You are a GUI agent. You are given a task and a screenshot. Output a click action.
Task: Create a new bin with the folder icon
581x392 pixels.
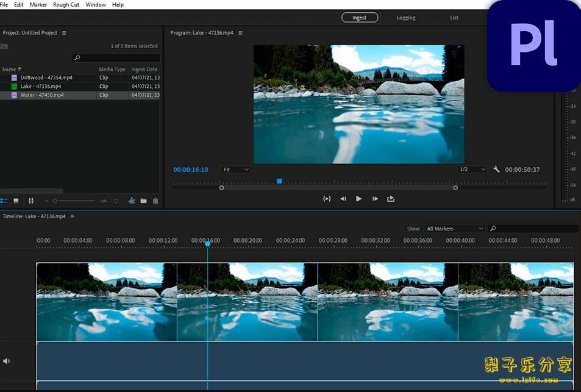click(143, 201)
